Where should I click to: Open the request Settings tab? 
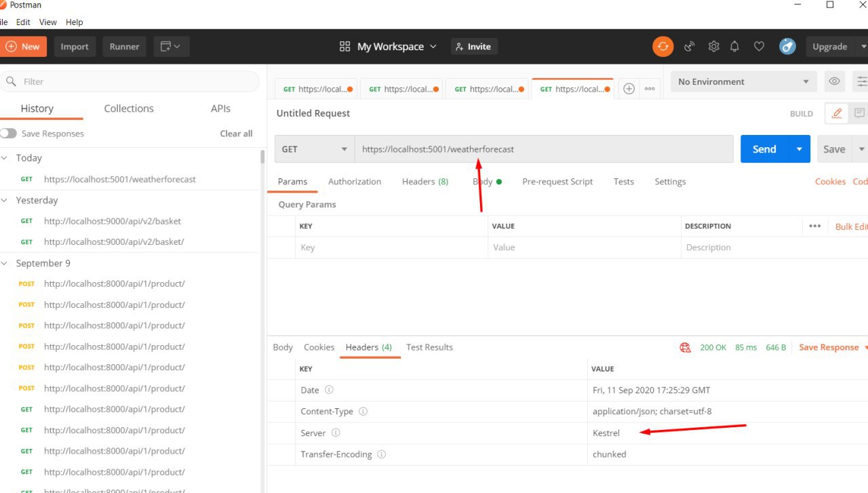click(670, 182)
